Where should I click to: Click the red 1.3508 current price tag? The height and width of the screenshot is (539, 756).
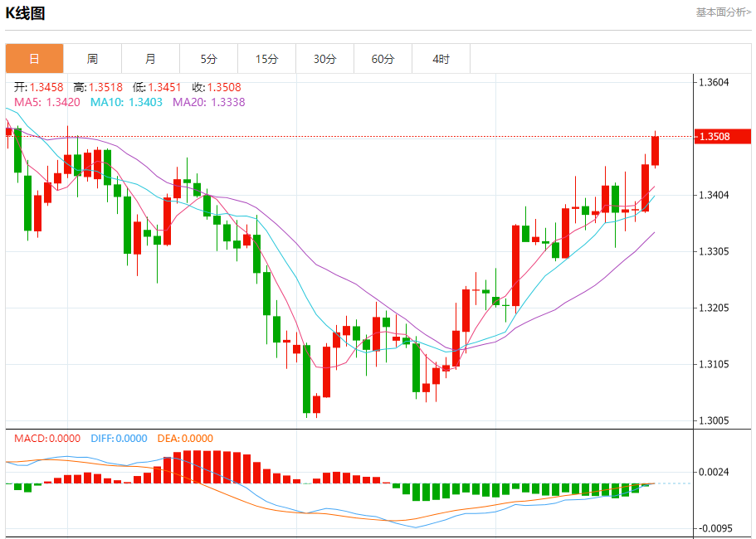(x=724, y=136)
